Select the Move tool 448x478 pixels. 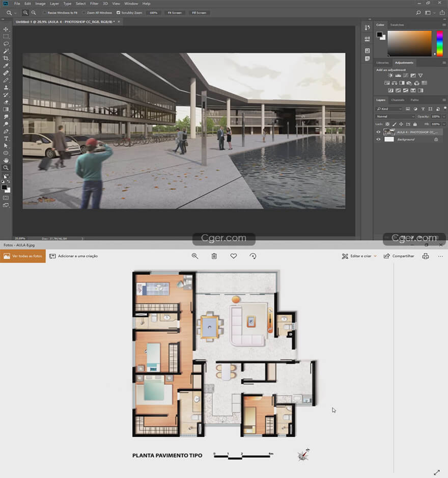6,29
